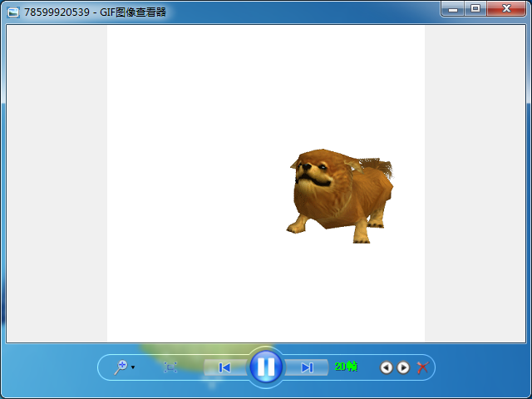The image size is (532, 399).
Task: Skip to the next frame
Action: 307,367
